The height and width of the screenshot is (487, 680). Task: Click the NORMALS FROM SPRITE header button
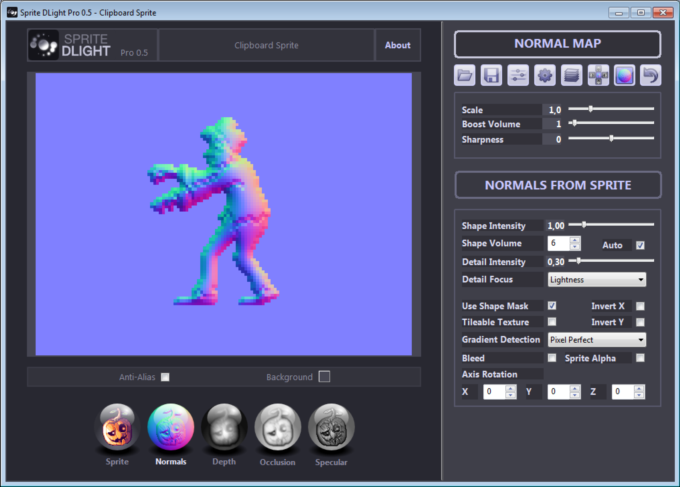click(x=558, y=185)
